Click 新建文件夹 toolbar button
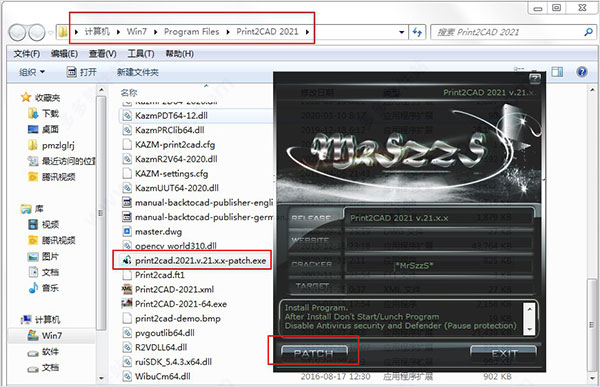Screen dimensions: 600x387 [x=138, y=72]
